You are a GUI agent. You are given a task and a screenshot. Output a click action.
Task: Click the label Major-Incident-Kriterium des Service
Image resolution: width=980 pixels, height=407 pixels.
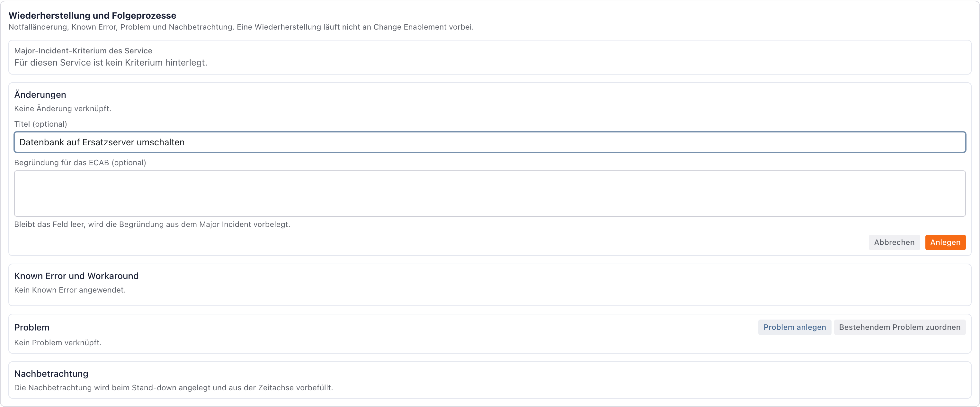[83, 51]
